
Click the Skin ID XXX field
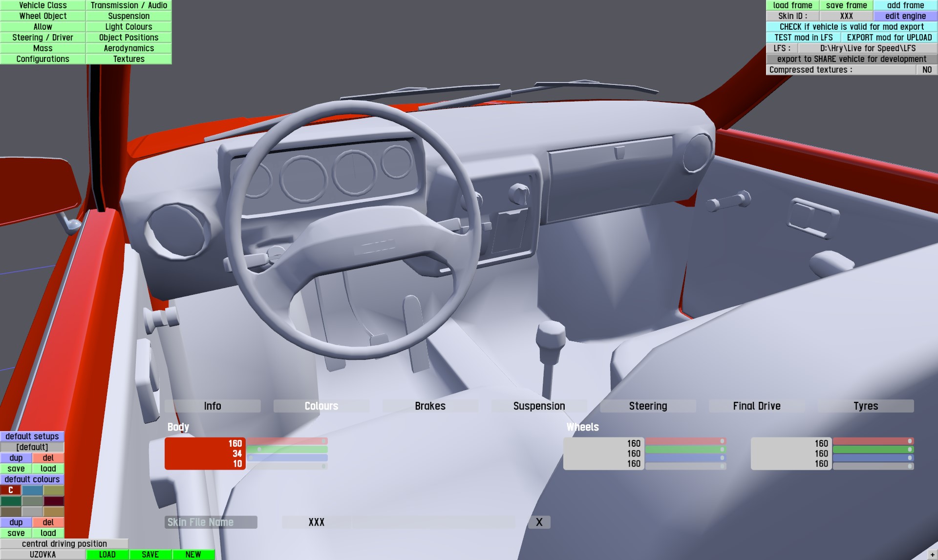click(846, 16)
